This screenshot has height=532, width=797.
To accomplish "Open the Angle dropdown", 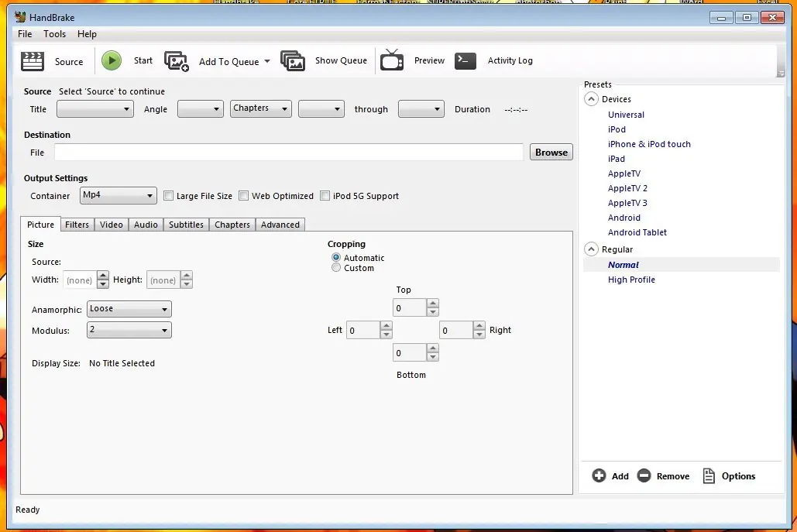I will [201, 108].
